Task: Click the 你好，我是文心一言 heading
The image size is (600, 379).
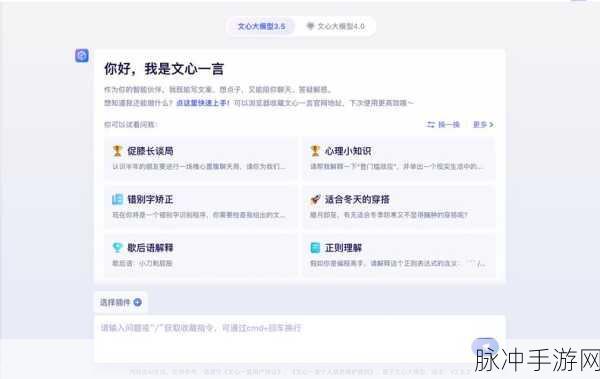Action: [164, 69]
